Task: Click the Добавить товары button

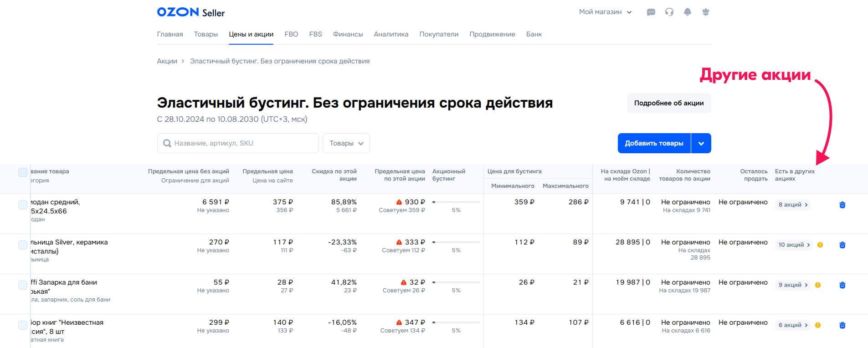Action: point(654,143)
